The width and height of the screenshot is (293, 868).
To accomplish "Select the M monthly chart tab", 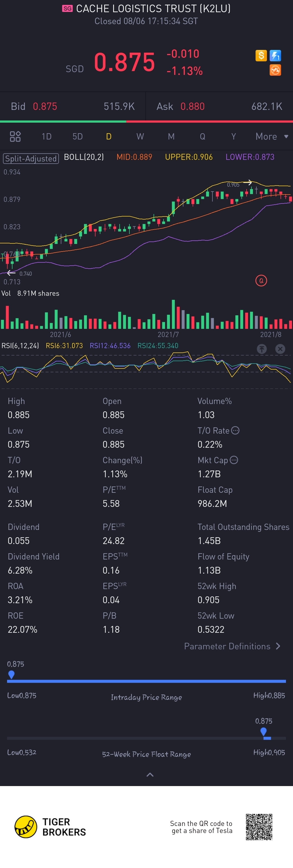I will coord(171,136).
